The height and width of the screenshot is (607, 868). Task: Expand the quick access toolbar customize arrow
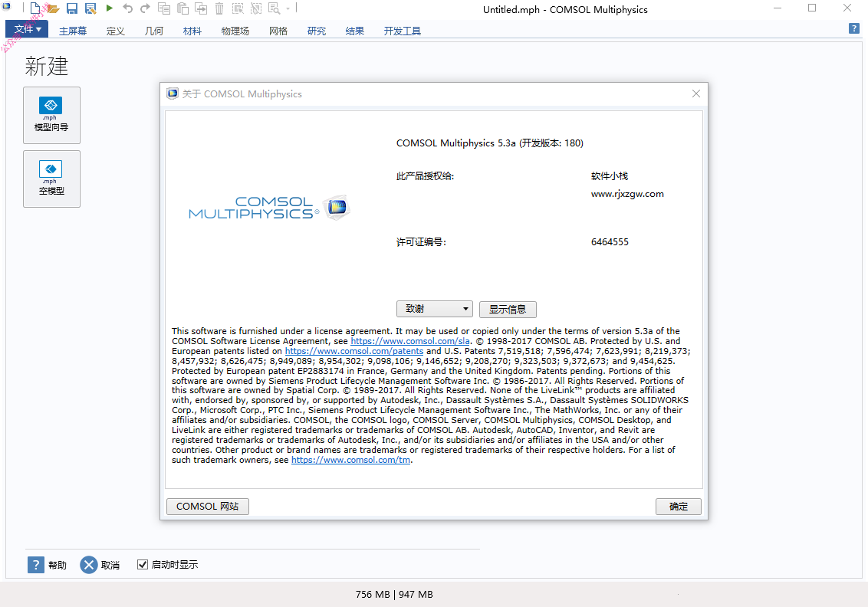coord(288,9)
